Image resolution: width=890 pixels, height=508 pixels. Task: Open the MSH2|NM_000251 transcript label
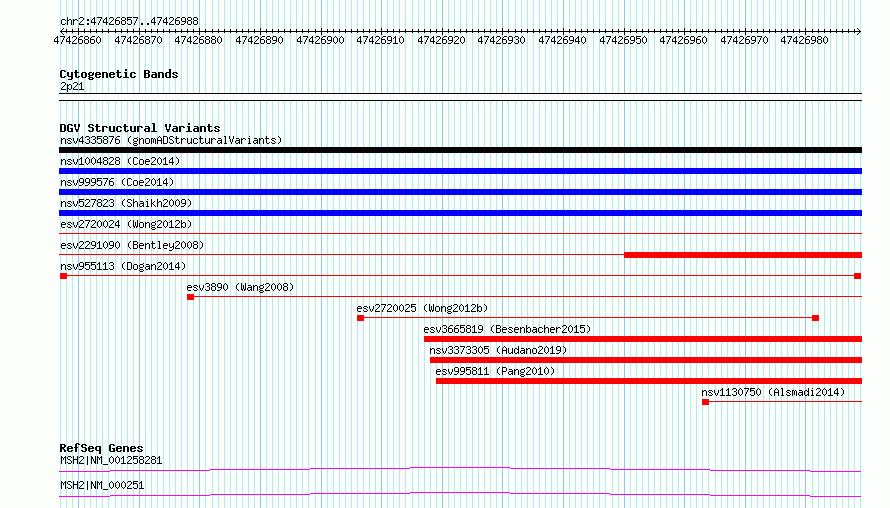click(102, 485)
